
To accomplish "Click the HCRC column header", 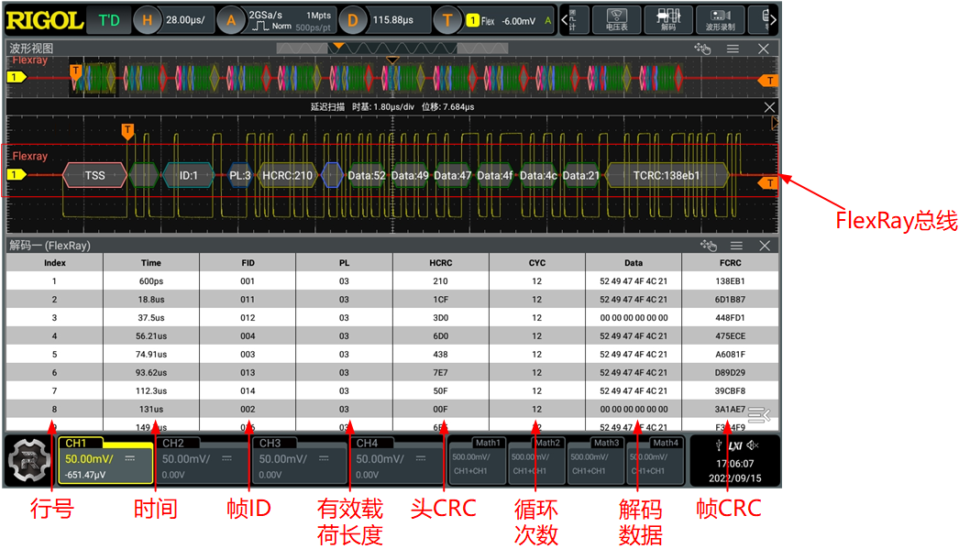I will (x=440, y=263).
